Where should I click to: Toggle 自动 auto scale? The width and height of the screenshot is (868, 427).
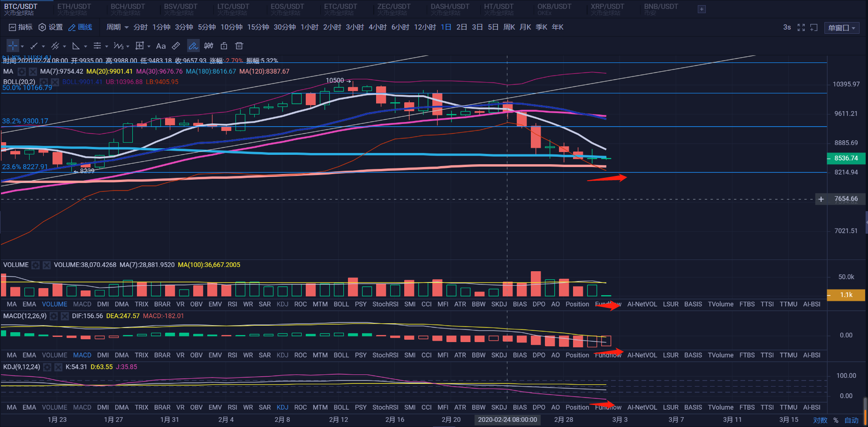852,420
